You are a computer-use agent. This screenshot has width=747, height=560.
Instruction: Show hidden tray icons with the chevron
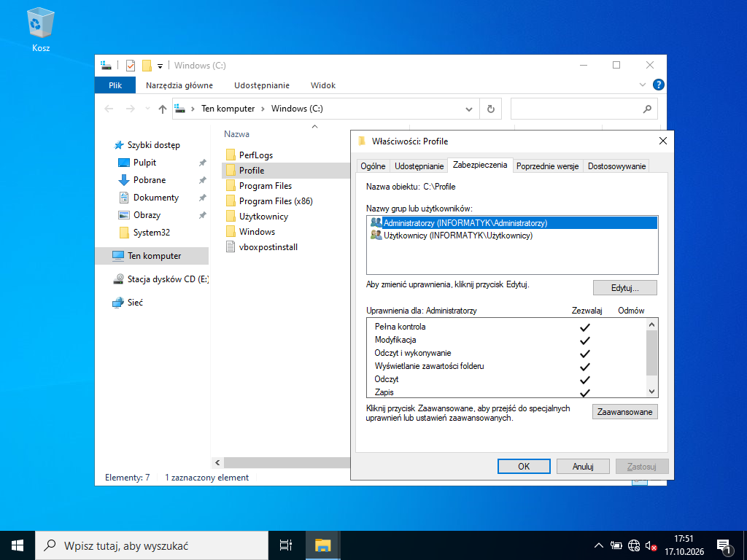[x=599, y=545]
